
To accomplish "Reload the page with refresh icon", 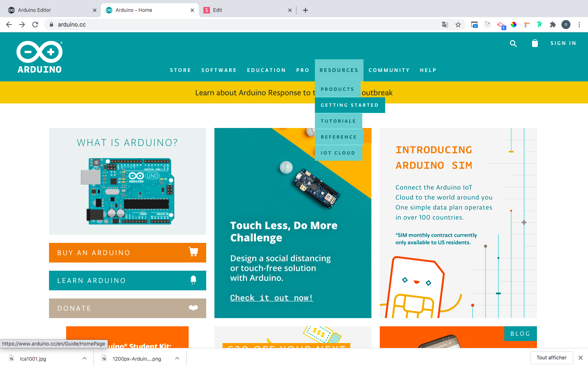I will point(35,25).
